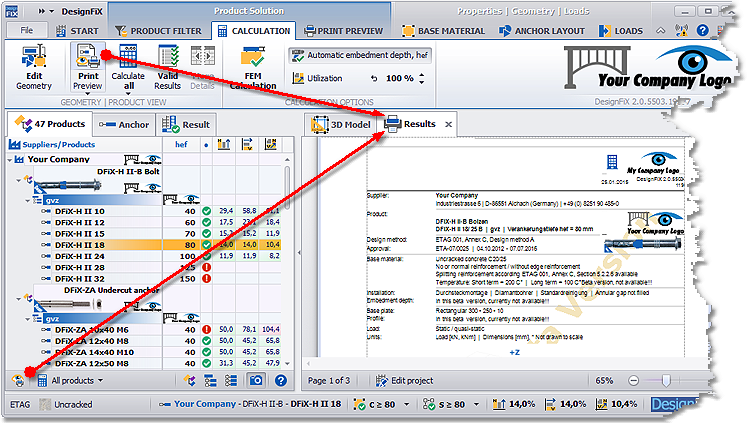Collapse first gvz material group
747x425 pixels.
(28, 200)
